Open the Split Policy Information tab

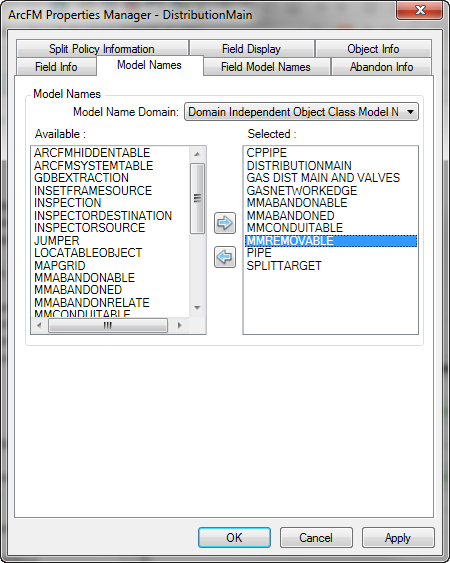102,48
